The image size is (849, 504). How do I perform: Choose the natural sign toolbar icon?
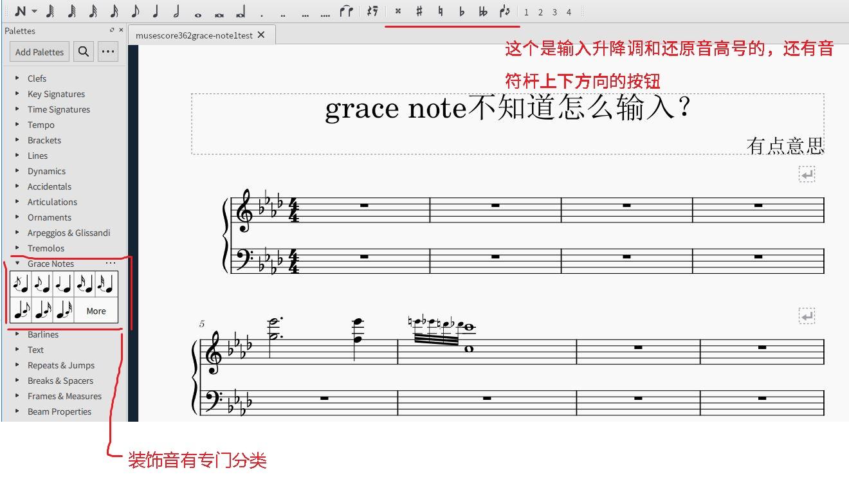click(440, 12)
